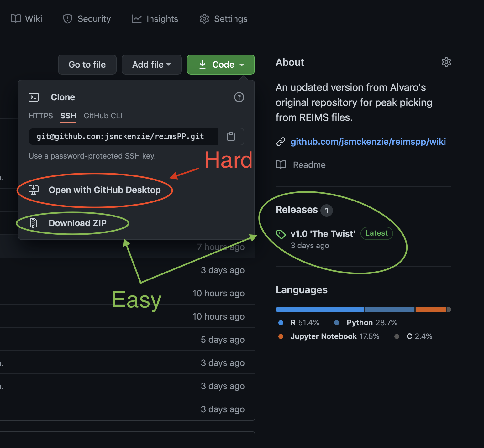Expand the Add file dropdown
The image size is (484, 448).
coord(152,65)
